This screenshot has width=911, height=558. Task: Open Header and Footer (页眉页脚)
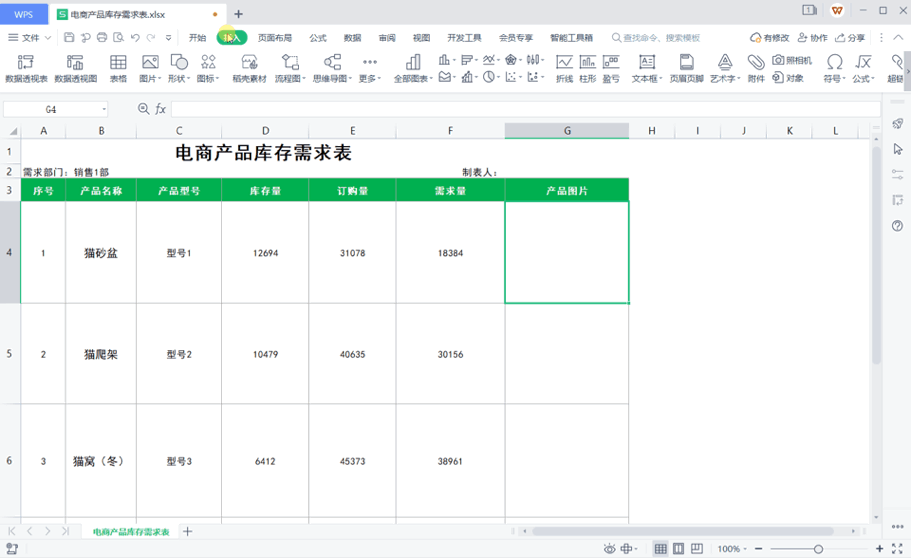click(686, 69)
